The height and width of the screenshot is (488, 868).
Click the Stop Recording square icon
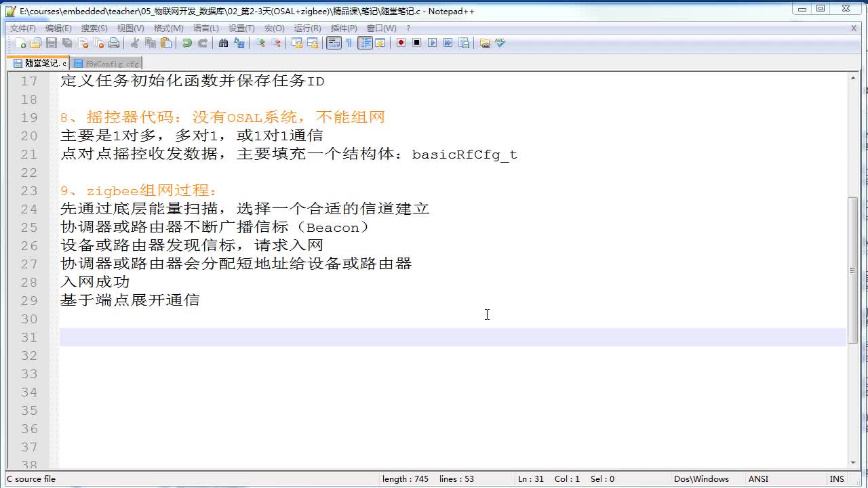coord(416,43)
